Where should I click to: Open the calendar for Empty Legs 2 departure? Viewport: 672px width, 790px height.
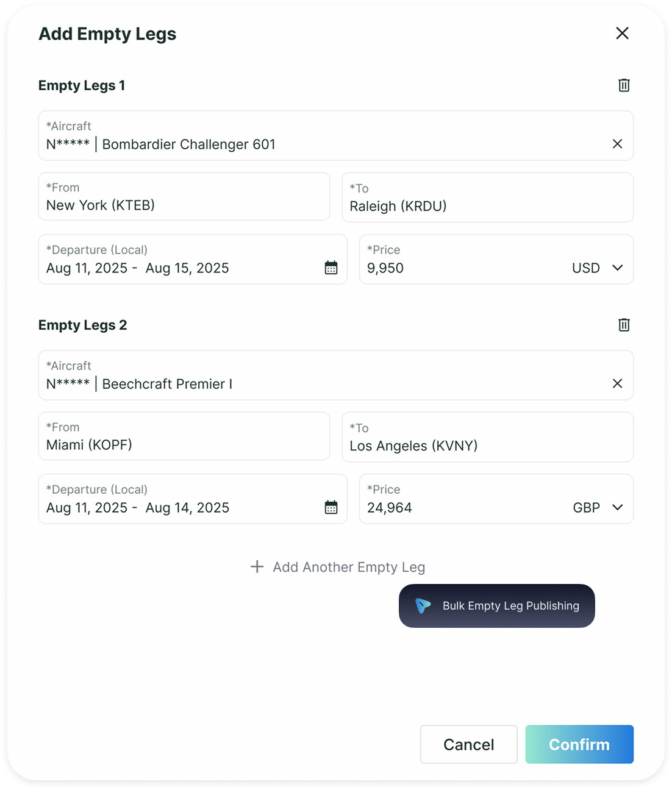pyautogui.click(x=331, y=507)
